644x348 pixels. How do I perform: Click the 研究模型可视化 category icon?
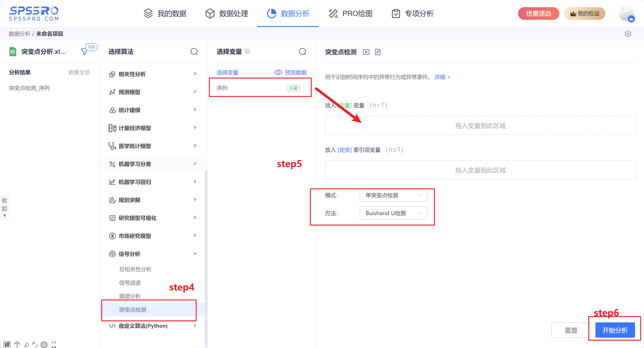[x=112, y=218]
